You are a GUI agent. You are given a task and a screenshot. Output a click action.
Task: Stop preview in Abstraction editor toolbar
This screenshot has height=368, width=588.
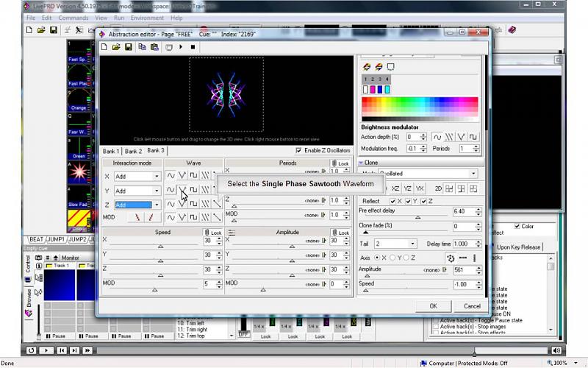pos(193,47)
